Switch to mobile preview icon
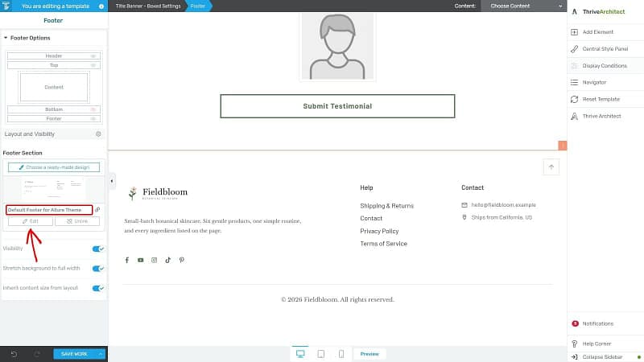Viewport: 644px width, 362px height. 341,354
